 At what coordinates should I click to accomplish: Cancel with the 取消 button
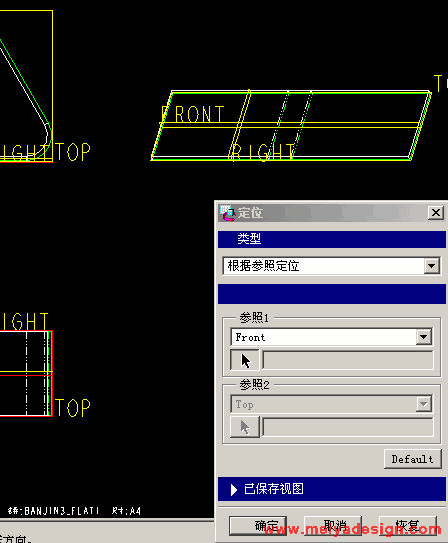pos(333,526)
